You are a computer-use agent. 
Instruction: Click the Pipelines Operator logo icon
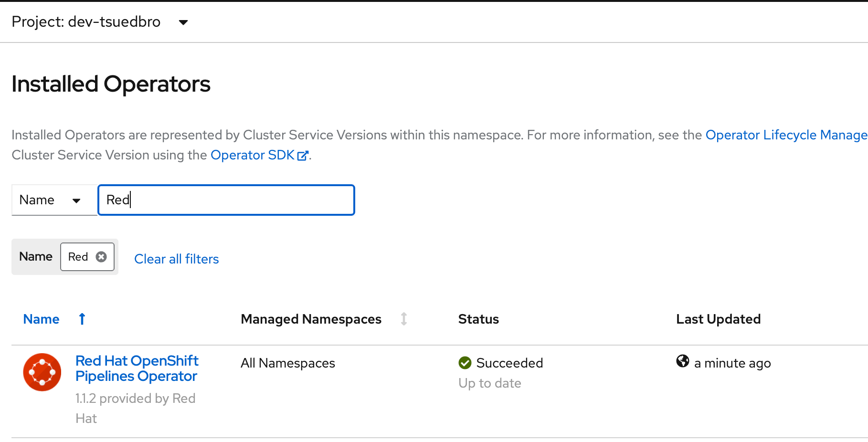pyautogui.click(x=42, y=372)
